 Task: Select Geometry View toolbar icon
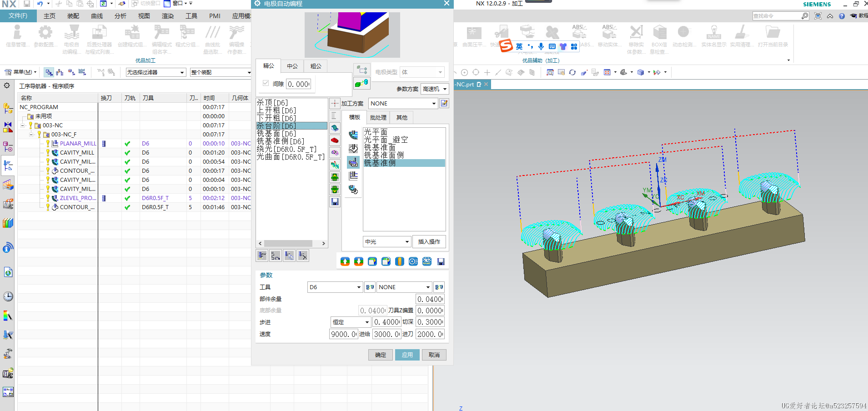click(71, 72)
